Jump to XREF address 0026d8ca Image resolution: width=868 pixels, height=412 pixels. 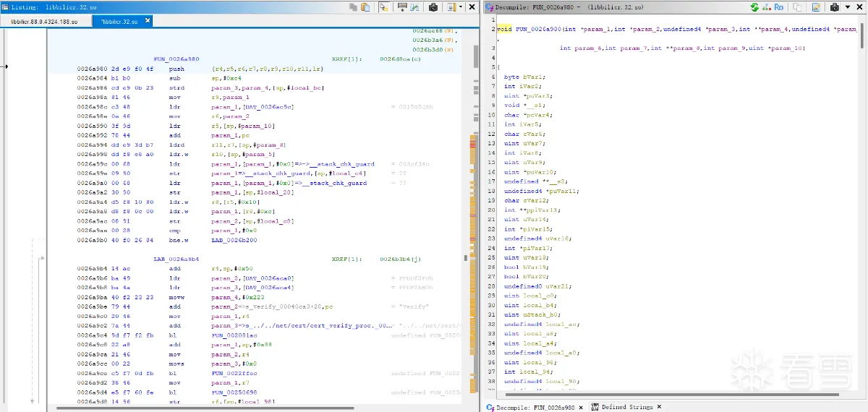[x=396, y=59]
